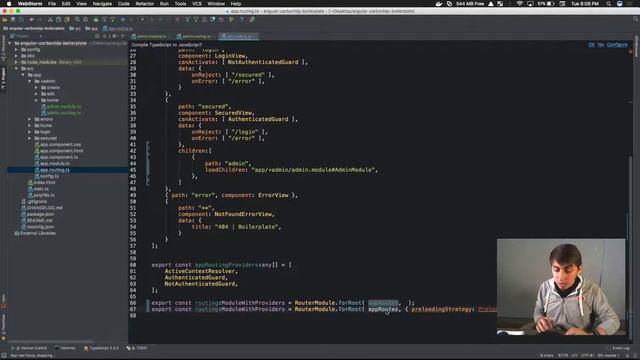Click the Open folder toolbar icon
Viewport: 640px width, 360px height.
5,19
